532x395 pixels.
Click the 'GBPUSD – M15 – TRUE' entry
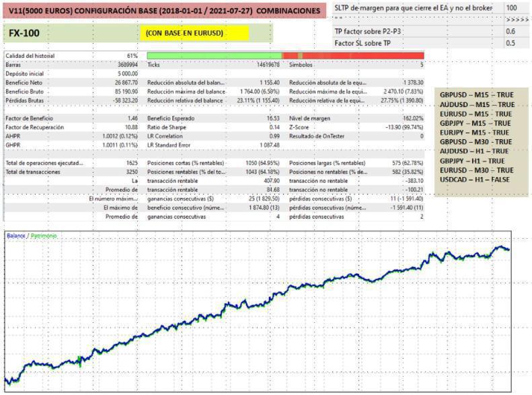tap(477, 95)
